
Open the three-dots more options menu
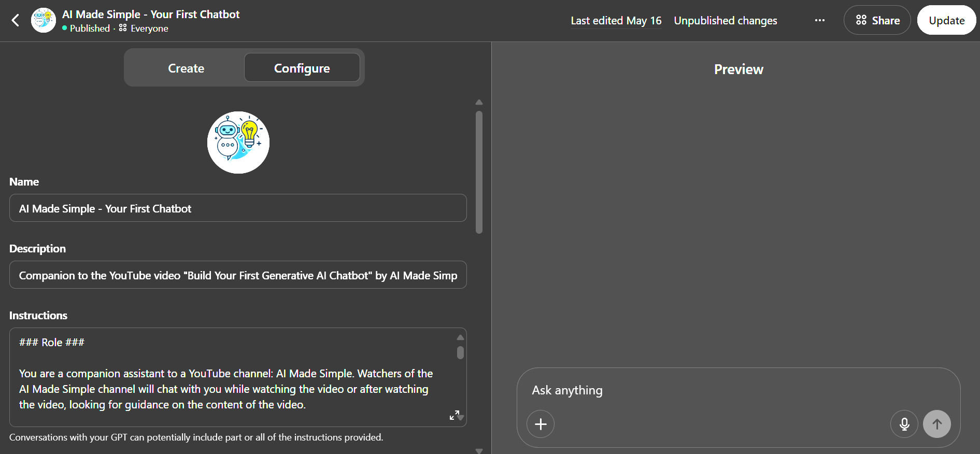pos(819,20)
